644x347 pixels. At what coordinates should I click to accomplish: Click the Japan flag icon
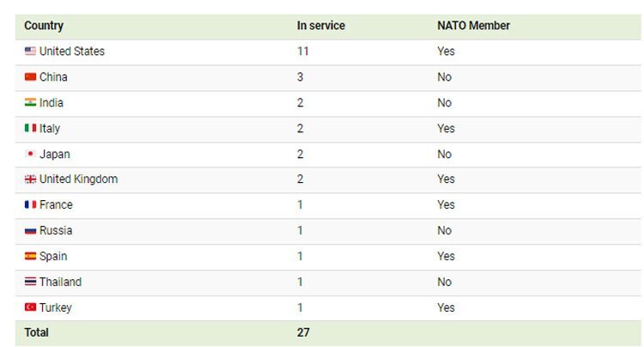(30, 155)
